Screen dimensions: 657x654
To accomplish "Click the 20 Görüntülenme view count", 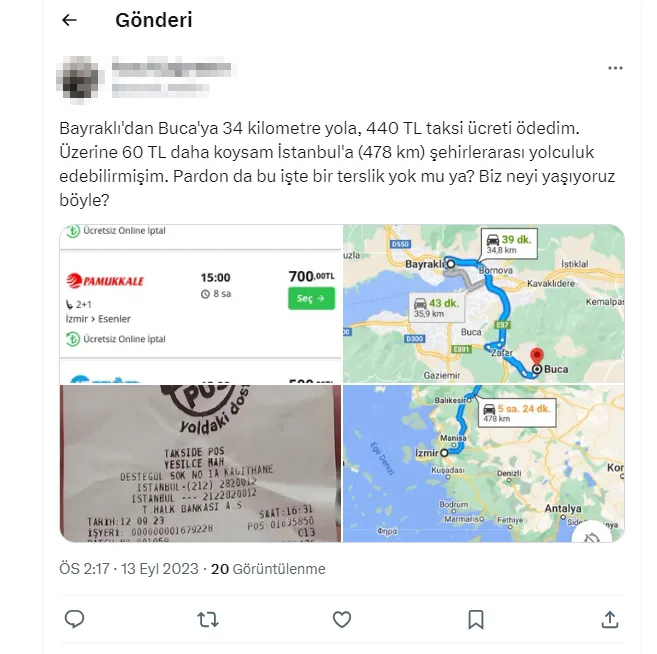I will click(268, 569).
